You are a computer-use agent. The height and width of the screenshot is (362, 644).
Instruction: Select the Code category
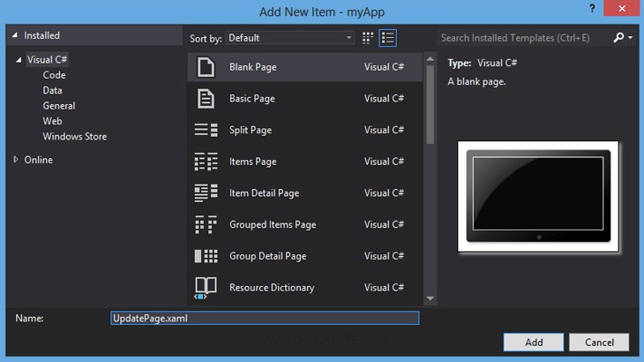pos(55,75)
